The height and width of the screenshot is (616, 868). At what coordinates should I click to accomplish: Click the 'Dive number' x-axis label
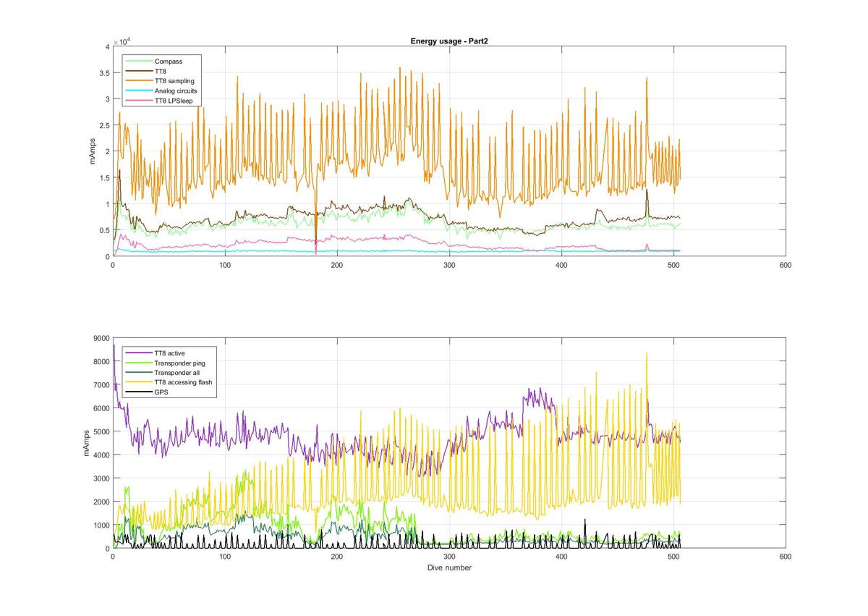451,568
